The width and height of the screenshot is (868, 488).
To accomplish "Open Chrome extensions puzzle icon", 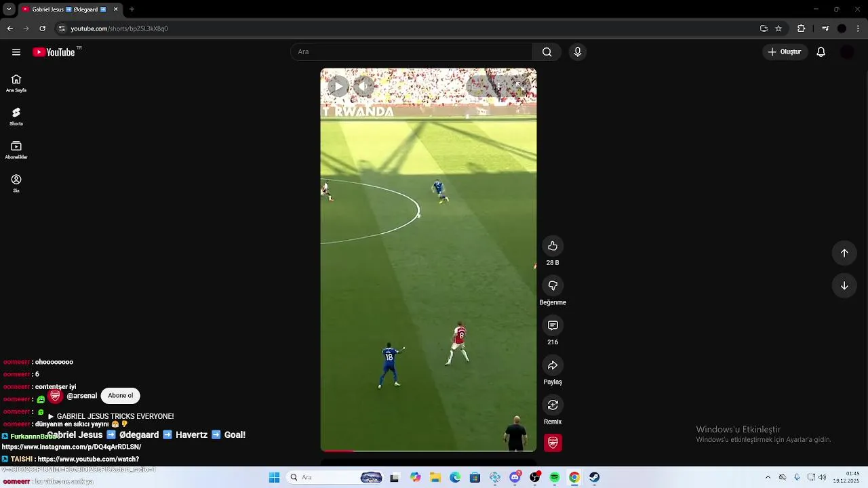I will pyautogui.click(x=801, y=28).
